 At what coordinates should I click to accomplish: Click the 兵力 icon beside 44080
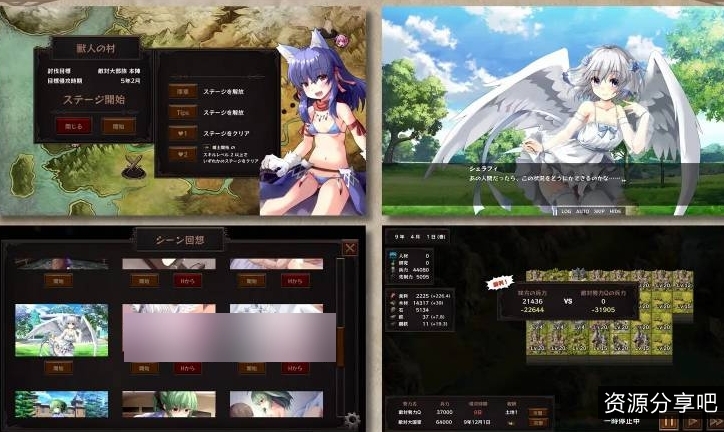click(393, 270)
